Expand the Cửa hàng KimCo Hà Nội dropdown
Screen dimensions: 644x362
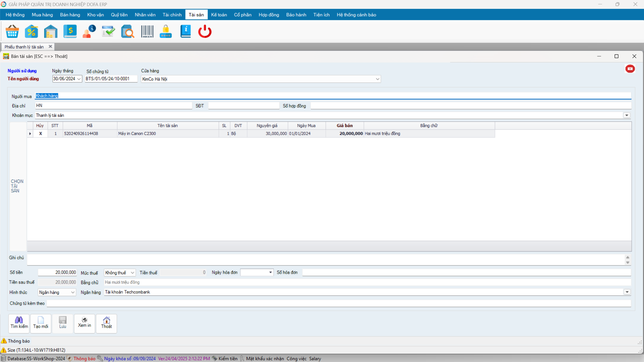click(x=377, y=79)
